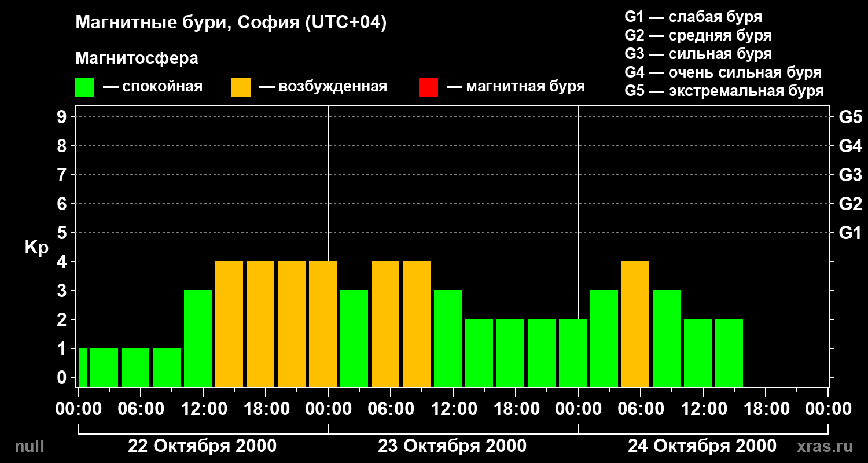The width and height of the screenshot is (868, 463).
Task: Click the Kp axis label
Action: pos(36,248)
